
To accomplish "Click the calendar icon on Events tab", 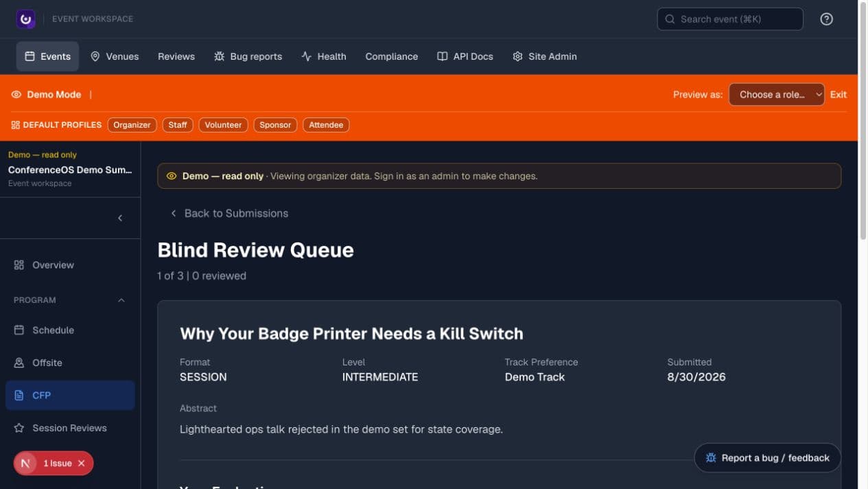I will pyautogui.click(x=30, y=56).
